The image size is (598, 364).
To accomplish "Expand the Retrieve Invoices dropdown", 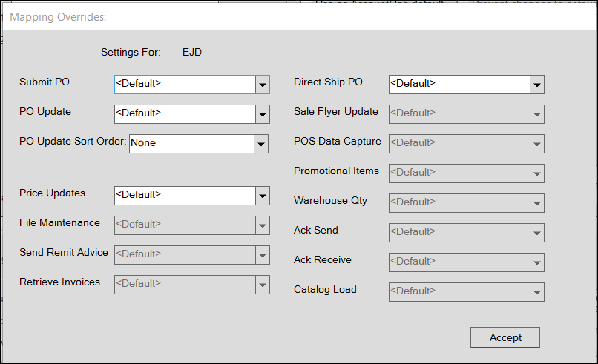I will pyautogui.click(x=192, y=285).
